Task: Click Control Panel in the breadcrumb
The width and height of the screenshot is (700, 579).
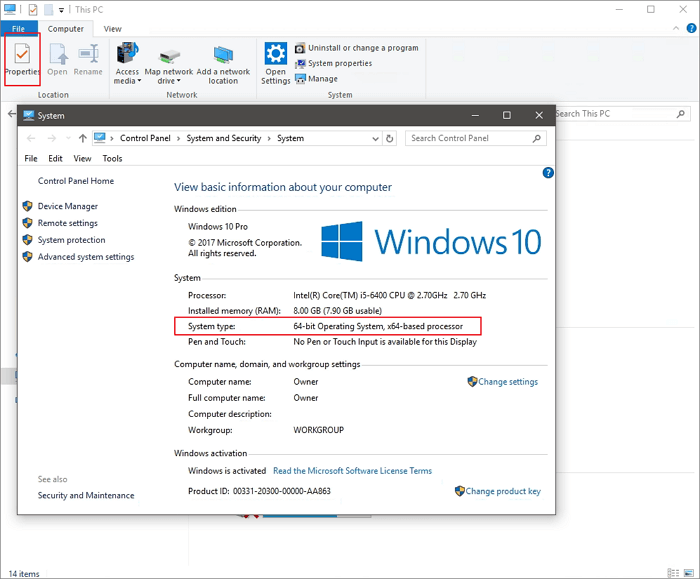Action: [x=145, y=138]
